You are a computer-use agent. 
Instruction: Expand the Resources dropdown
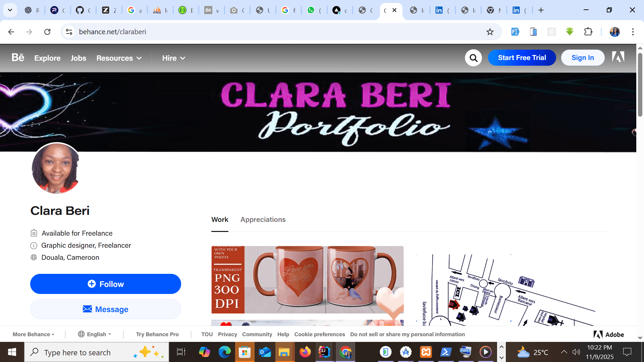tap(119, 58)
